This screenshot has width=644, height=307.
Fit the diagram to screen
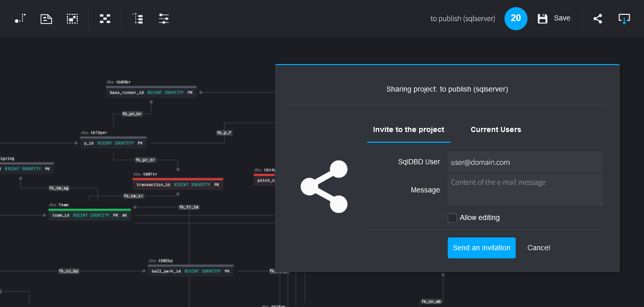pyautogui.click(x=105, y=18)
